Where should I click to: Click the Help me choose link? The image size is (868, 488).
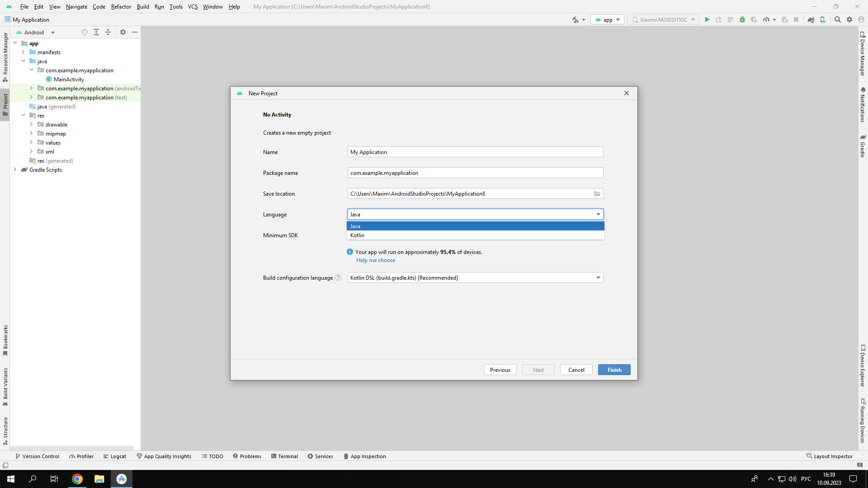pyautogui.click(x=376, y=260)
